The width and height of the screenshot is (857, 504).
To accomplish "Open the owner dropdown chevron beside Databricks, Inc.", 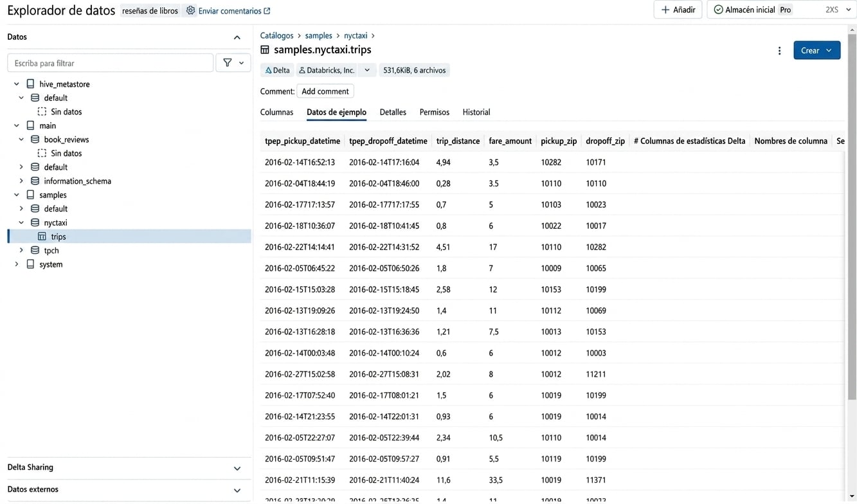I will tap(367, 71).
